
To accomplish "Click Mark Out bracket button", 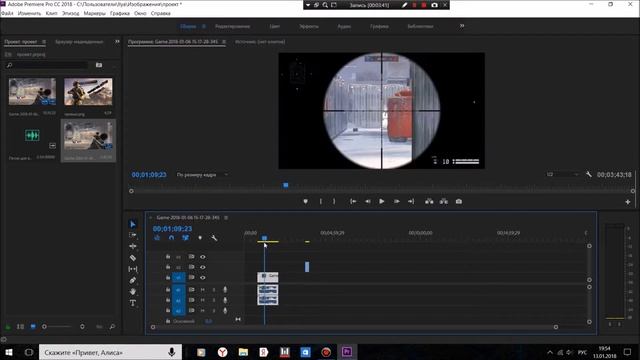I will point(334,202).
